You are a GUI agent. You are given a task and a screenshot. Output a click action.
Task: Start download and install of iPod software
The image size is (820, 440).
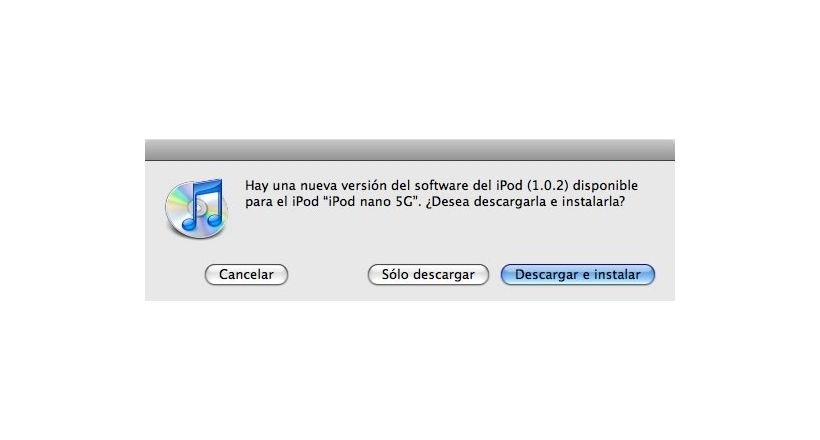(578, 275)
